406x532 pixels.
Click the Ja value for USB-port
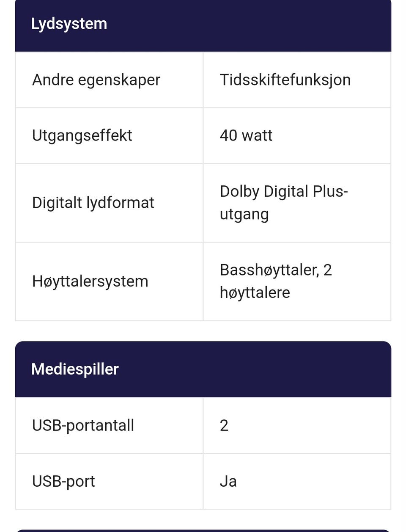[228, 481]
